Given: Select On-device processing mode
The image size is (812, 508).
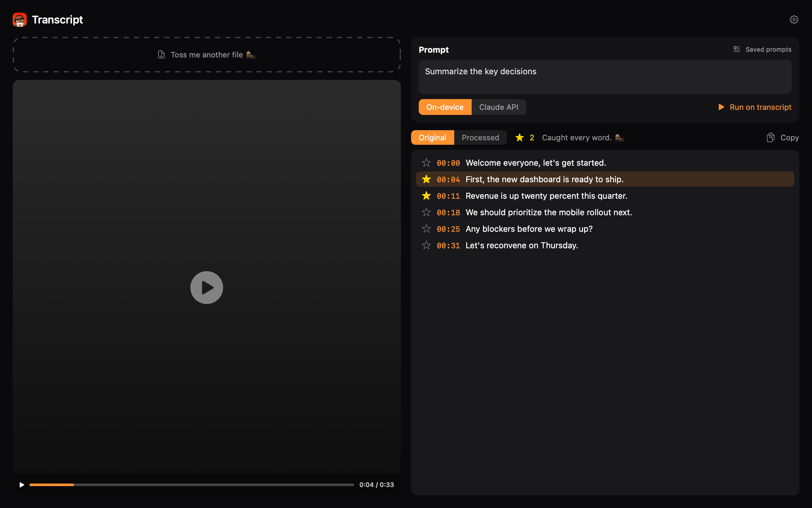Looking at the screenshot, I should (445, 107).
